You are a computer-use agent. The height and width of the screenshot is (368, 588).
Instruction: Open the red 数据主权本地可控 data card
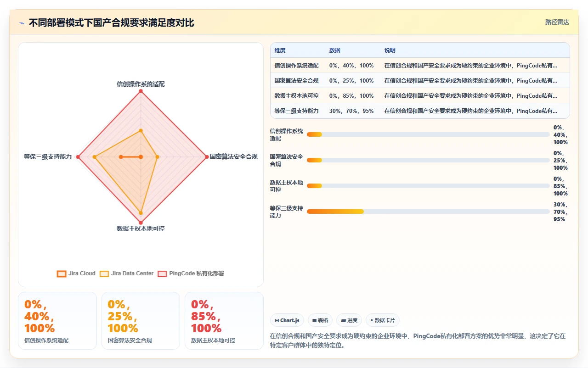coord(224,321)
